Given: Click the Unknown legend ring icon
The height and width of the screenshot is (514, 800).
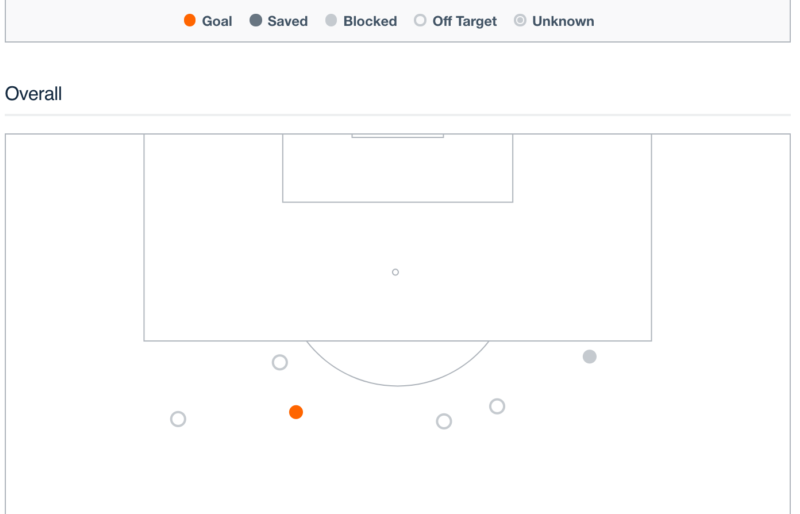Looking at the screenshot, I should coord(520,20).
